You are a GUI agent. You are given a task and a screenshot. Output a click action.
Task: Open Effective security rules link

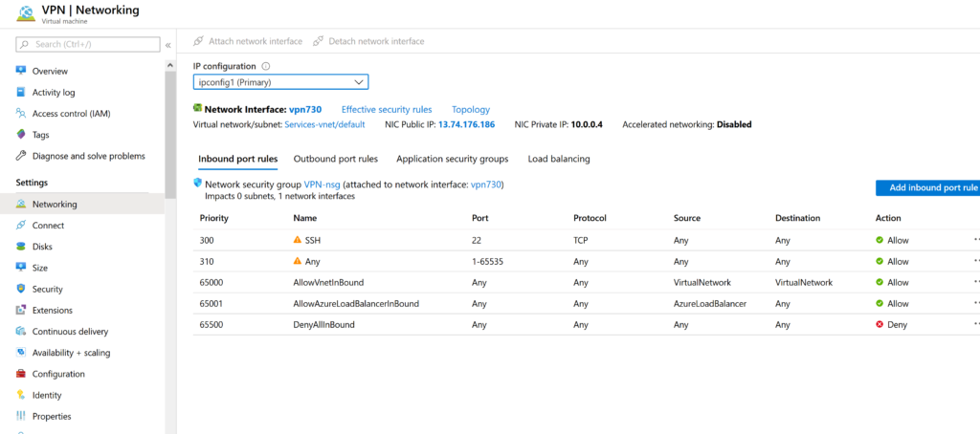coord(387,109)
